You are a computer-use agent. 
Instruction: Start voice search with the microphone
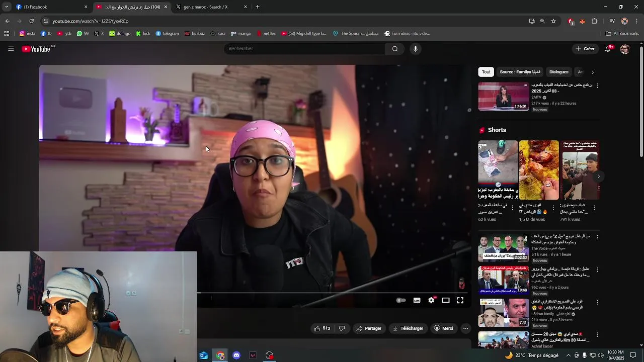pyautogui.click(x=415, y=49)
